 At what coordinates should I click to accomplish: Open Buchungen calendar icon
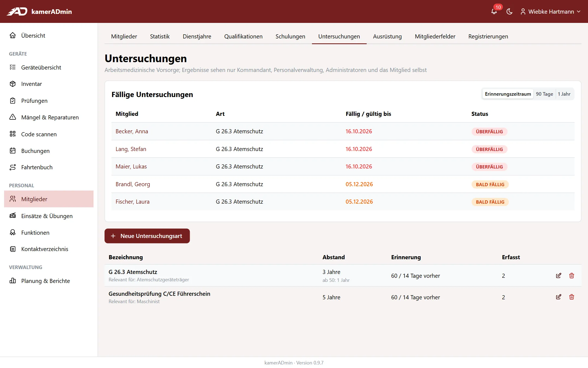[13, 151]
